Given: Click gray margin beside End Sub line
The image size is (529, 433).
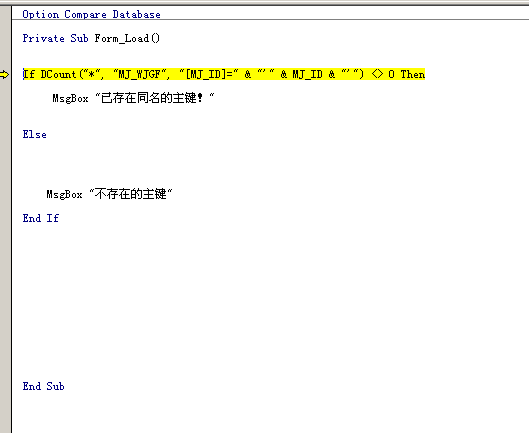Looking at the screenshot, I should point(5,386).
